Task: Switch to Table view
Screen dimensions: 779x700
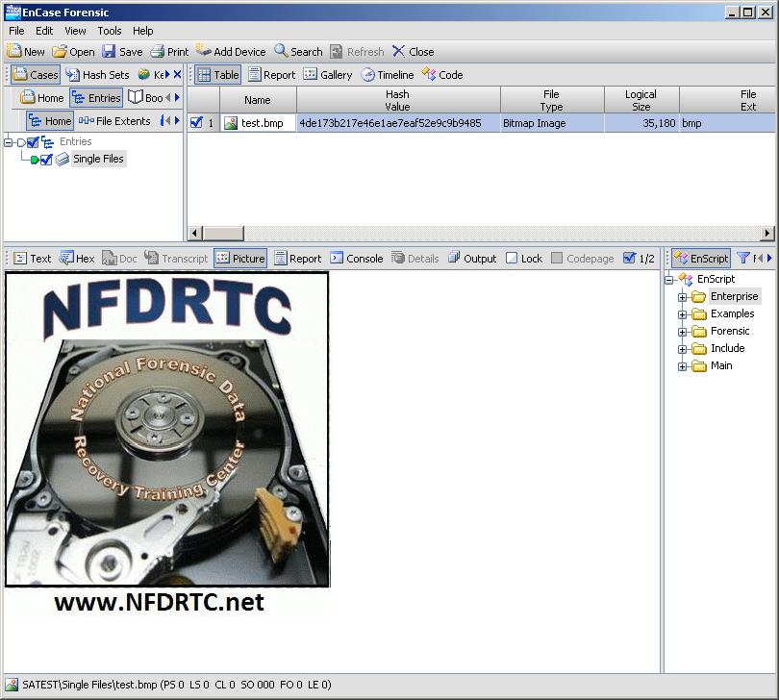Action: (x=218, y=75)
